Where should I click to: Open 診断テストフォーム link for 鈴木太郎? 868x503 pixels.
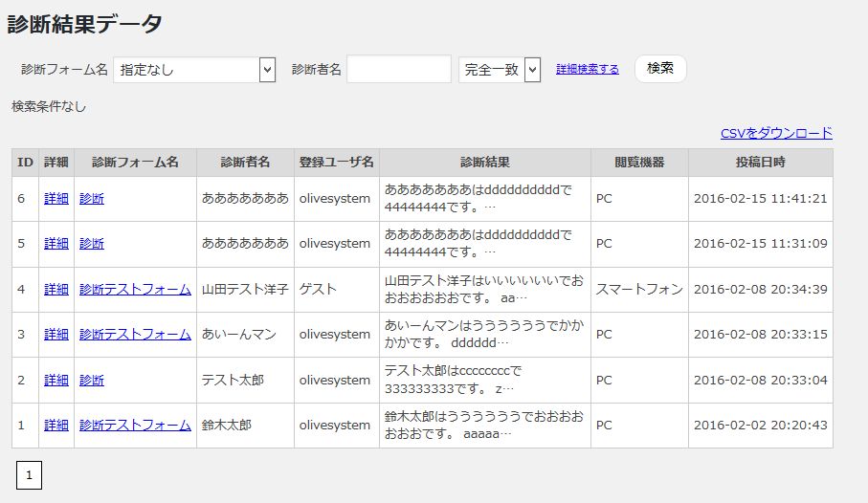[135, 426]
